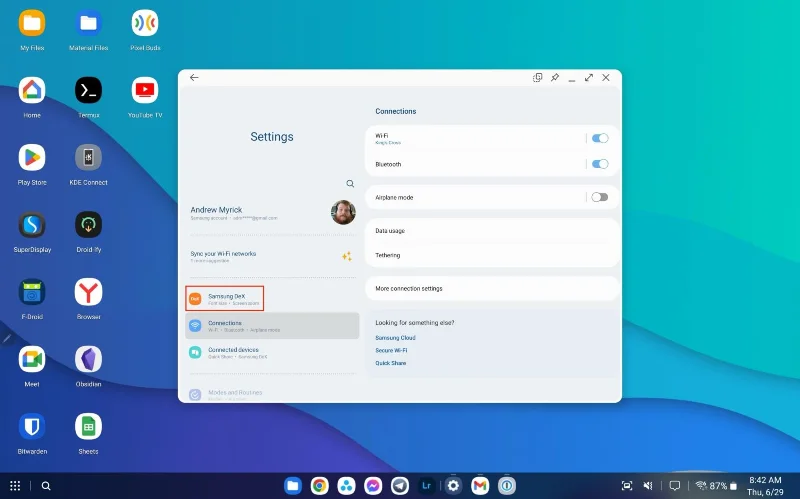
Task: Select Samsung DeX in the settings list
Action: tap(224, 298)
